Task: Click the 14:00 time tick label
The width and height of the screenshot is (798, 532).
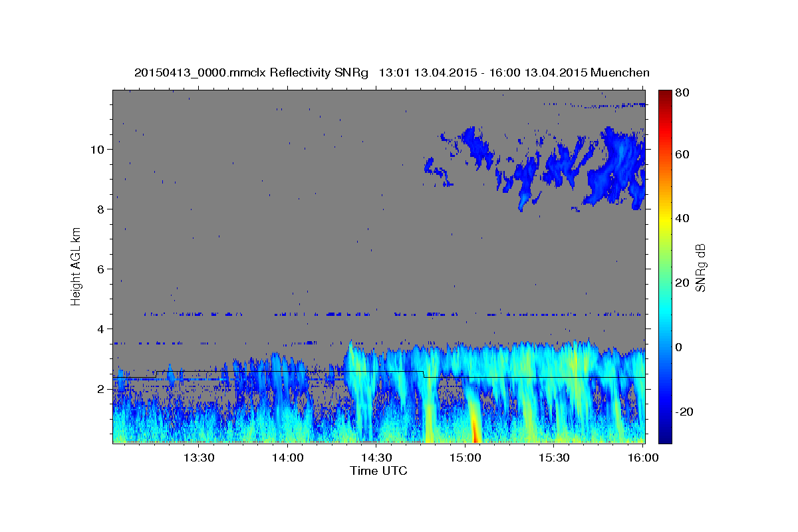Action: [287, 458]
